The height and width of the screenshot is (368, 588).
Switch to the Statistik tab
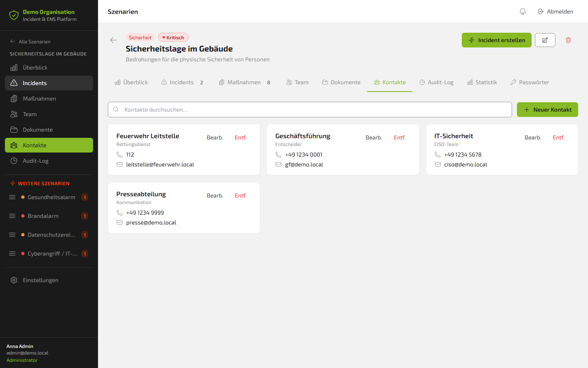(482, 82)
